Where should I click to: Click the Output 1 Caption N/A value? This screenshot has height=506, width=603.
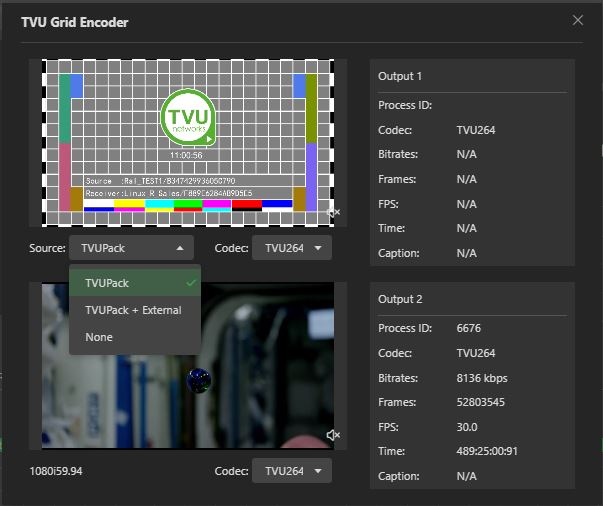pos(466,253)
